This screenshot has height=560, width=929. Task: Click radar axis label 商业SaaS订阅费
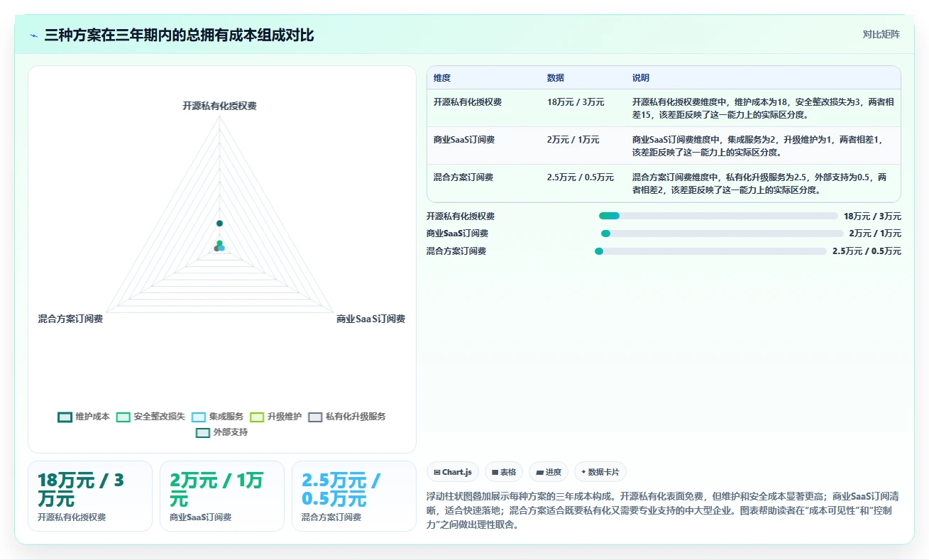[370, 319]
